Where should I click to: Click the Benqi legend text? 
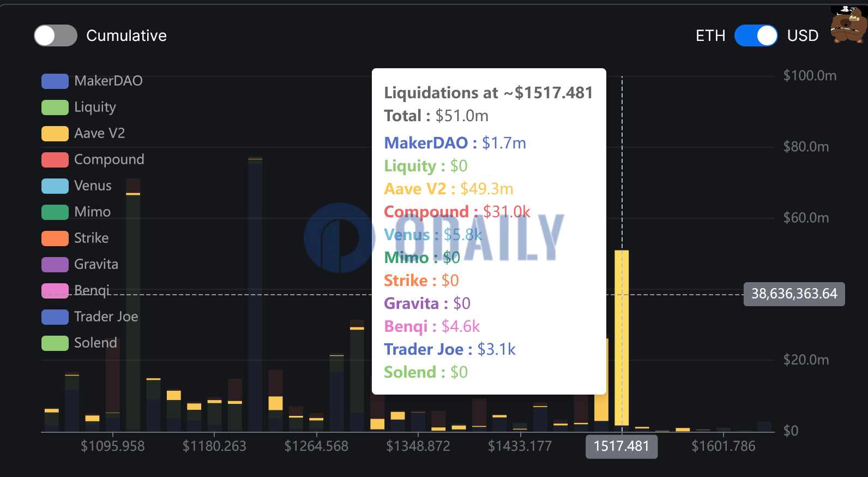92,290
